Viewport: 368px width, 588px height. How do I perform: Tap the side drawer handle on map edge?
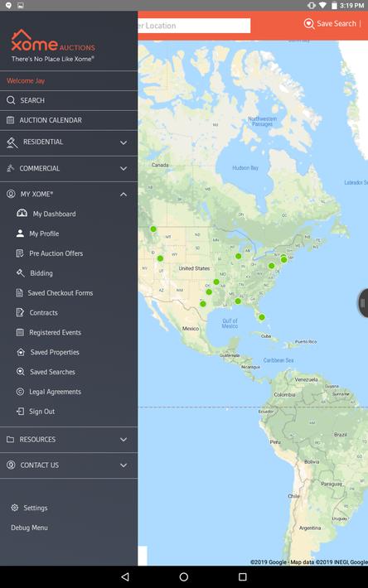point(363,303)
